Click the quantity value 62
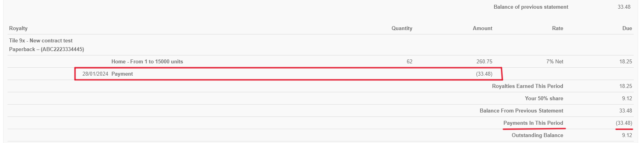The image size is (644, 143). coord(409,61)
